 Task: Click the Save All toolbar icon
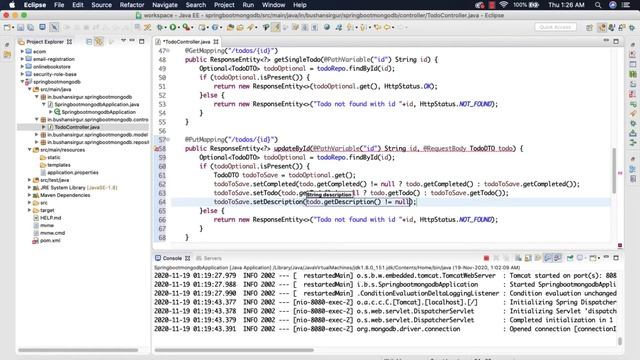tap(31, 27)
